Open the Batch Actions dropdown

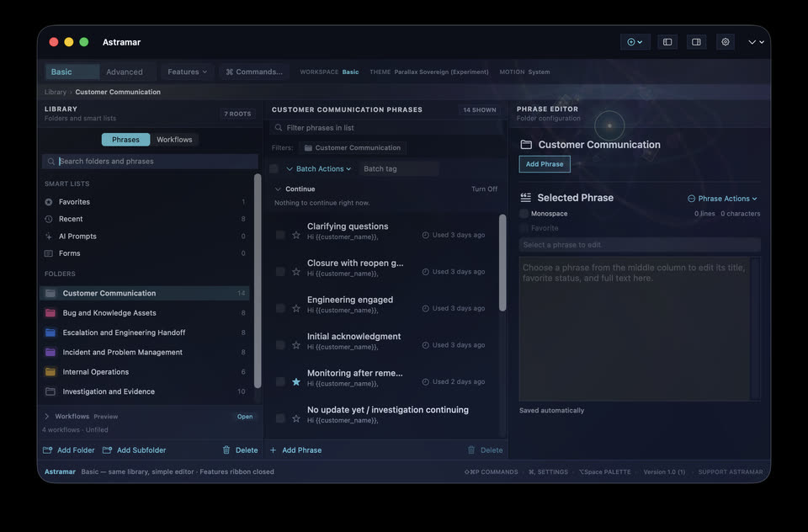pyautogui.click(x=318, y=168)
